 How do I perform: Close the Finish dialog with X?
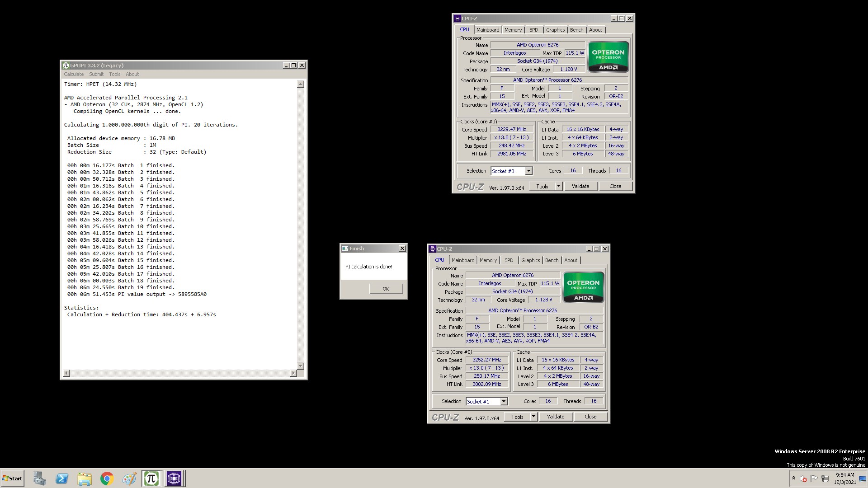pyautogui.click(x=402, y=249)
